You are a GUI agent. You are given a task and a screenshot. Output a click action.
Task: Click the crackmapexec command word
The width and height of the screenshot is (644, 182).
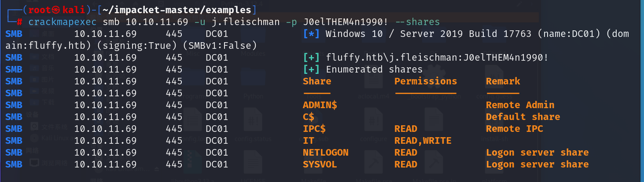click(63, 22)
